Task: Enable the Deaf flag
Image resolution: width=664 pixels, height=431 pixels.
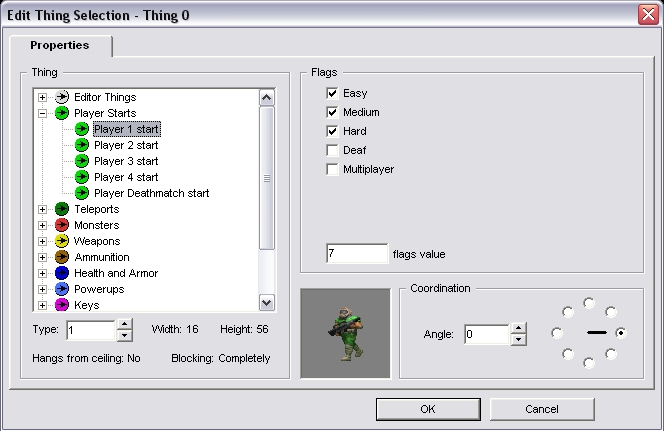Action: click(x=332, y=150)
